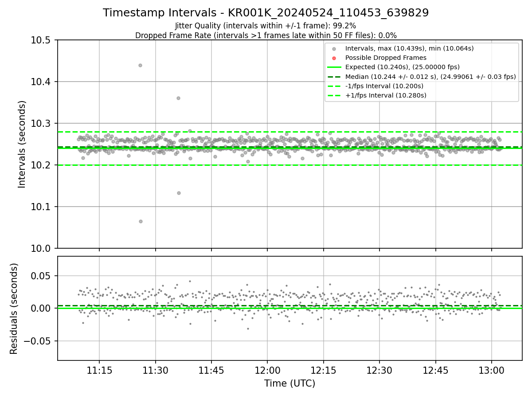
Task: Click the 12:30 time tick label
Action: click(379, 370)
